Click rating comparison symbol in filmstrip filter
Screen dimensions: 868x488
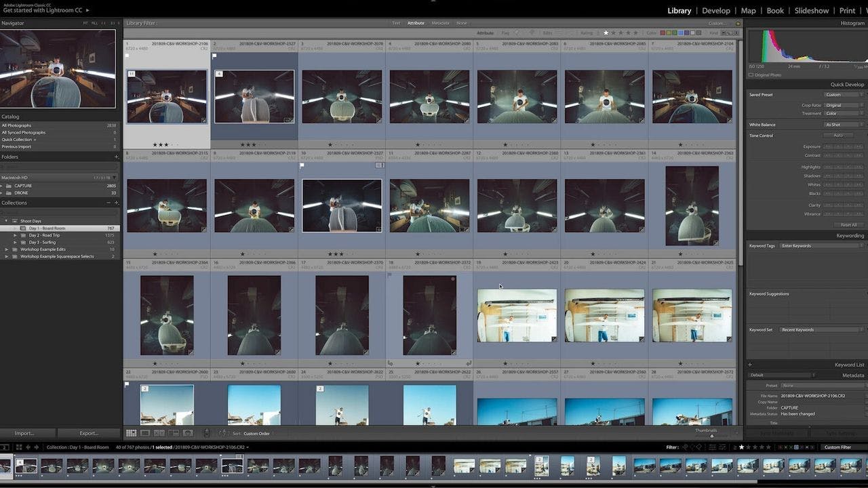tap(735, 447)
